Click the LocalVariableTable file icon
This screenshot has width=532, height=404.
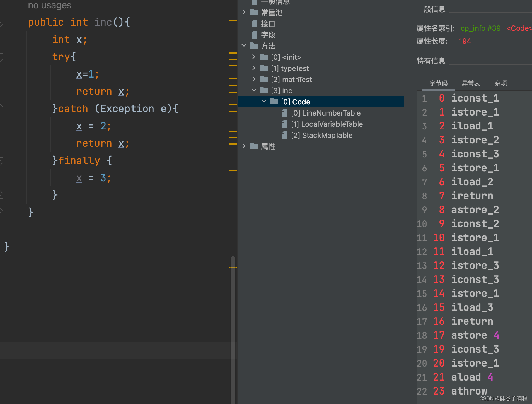tap(284, 124)
